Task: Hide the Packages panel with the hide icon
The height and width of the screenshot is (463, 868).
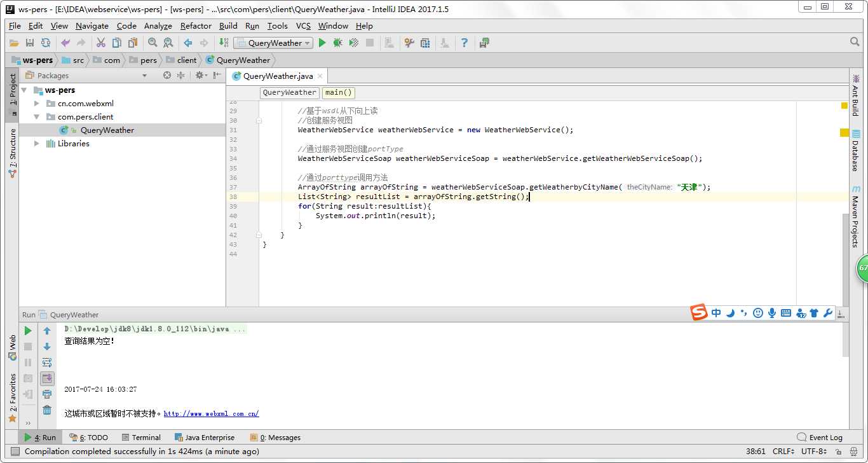Action: 217,75
